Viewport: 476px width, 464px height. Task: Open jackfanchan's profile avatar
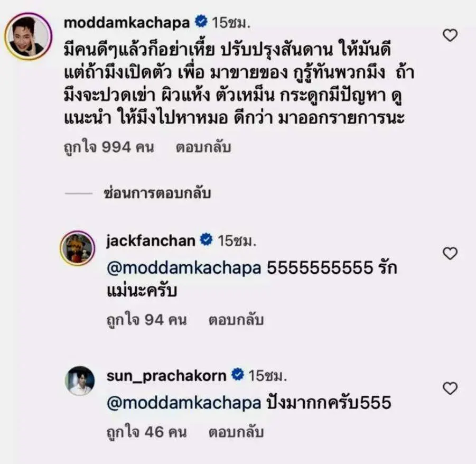tap(78, 248)
